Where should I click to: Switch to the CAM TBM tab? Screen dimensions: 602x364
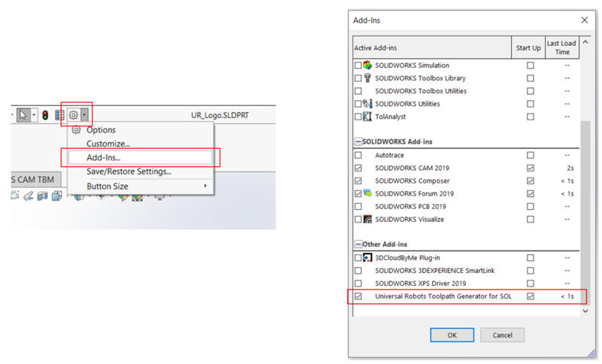(35, 180)
